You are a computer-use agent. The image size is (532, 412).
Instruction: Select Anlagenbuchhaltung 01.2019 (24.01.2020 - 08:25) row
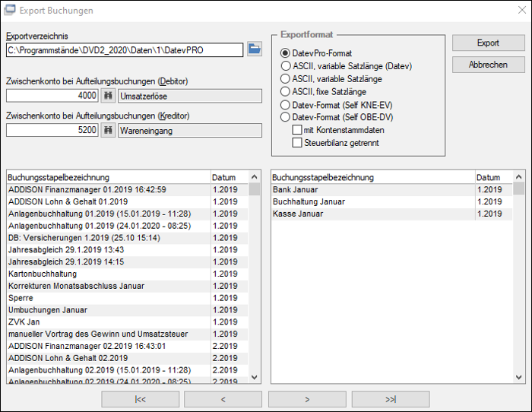pos(127,226)
